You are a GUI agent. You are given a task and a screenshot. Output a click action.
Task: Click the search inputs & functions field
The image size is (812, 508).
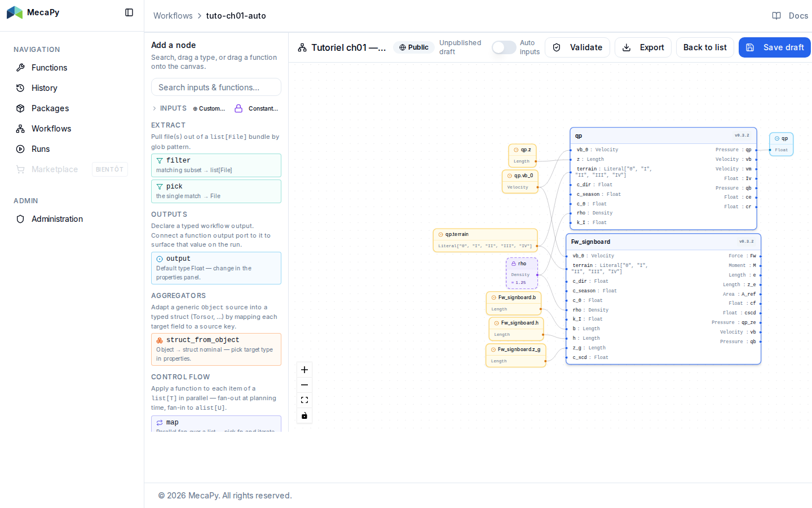click(x=216, y=87)
